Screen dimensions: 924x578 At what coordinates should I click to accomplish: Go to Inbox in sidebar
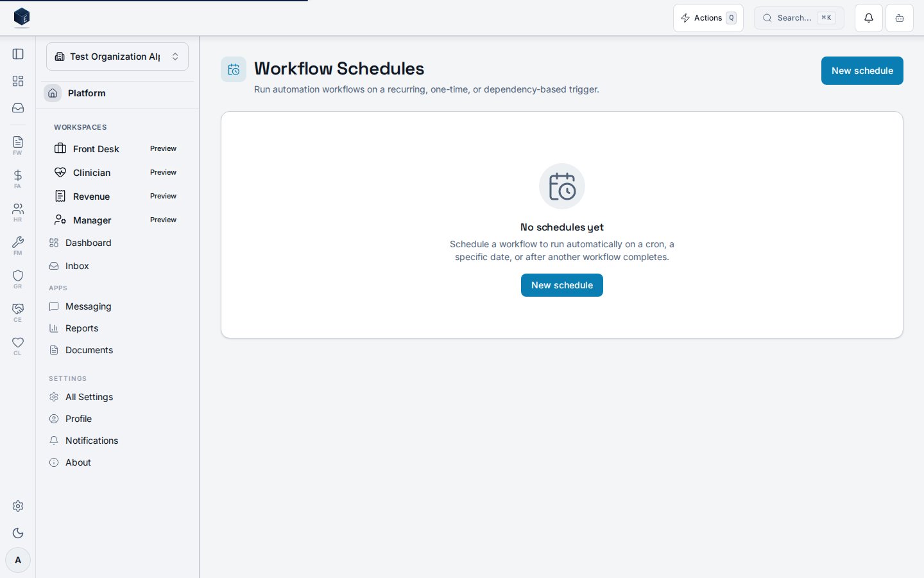click(x=117, y=266)
